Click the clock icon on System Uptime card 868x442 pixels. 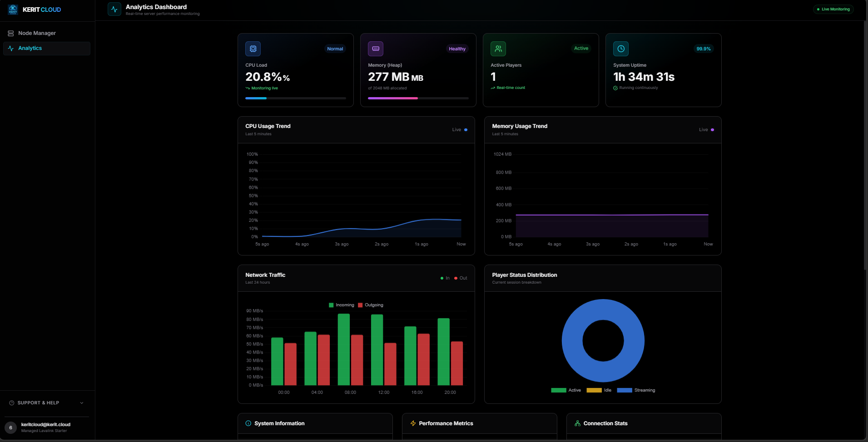(x=620, y=49)
